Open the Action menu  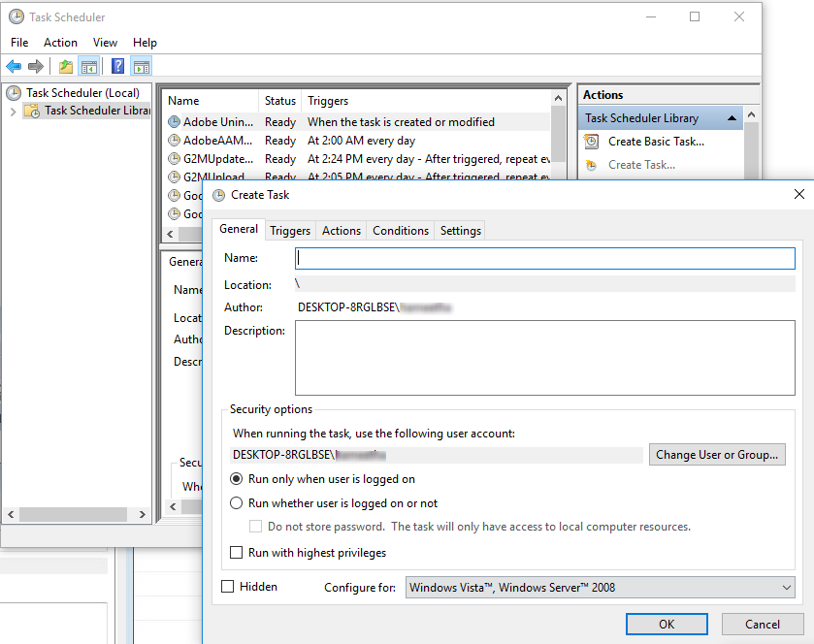click(x=60, y=43)
